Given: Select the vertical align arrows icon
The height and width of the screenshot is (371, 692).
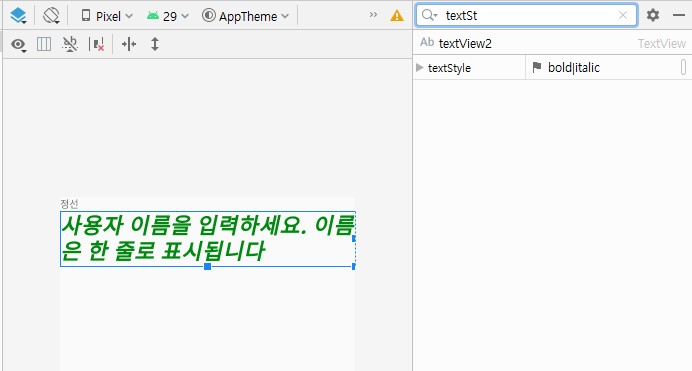Looking at the screenshot, I should click(154, 44).
